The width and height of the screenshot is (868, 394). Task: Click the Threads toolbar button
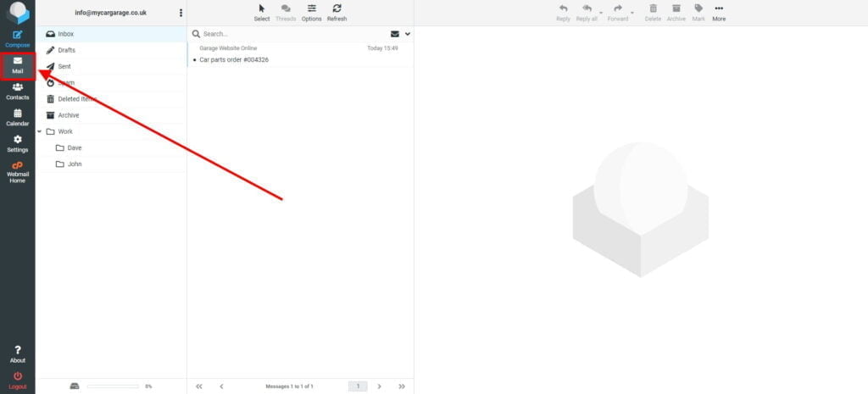pyautogui.click(x=286, y=13)
